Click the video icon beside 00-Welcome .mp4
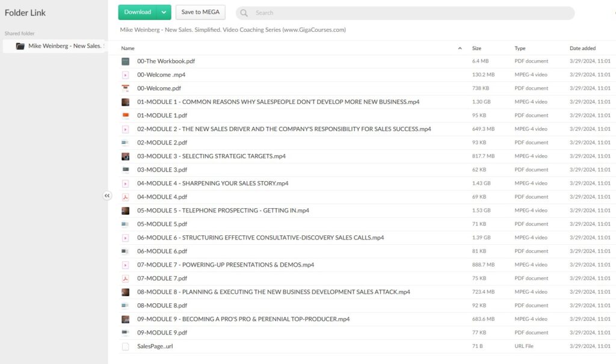616x364 pixels. click(125, 75)
